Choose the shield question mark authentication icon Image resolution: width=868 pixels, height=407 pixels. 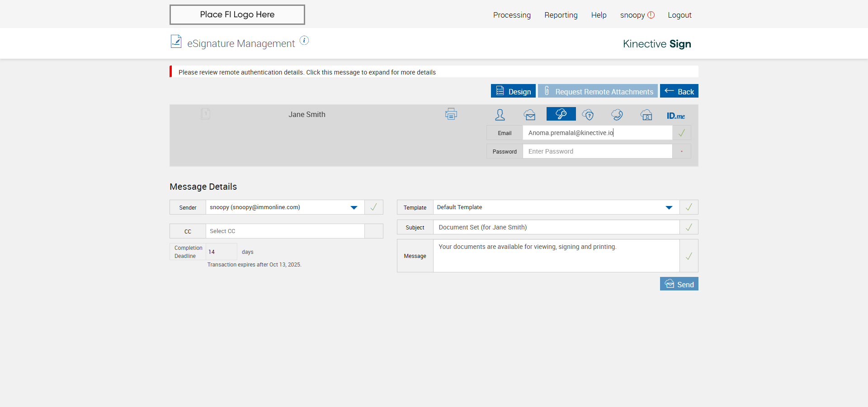pyautogui.click(x=588, y=115)
